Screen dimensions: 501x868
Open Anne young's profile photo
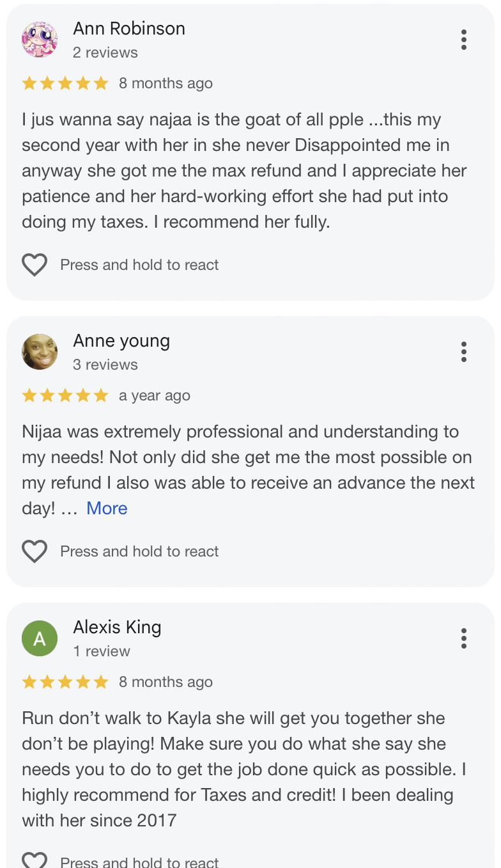pos(40,352)
